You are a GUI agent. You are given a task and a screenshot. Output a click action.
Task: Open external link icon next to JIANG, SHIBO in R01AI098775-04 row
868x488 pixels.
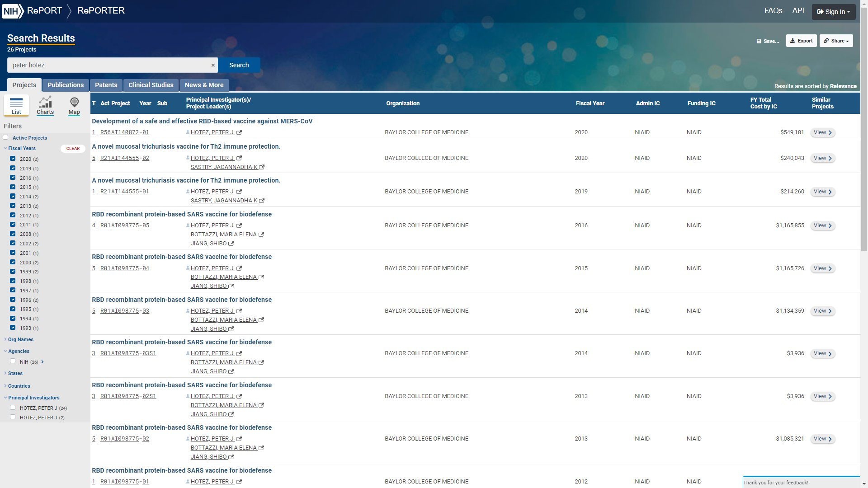pos(231,286)
